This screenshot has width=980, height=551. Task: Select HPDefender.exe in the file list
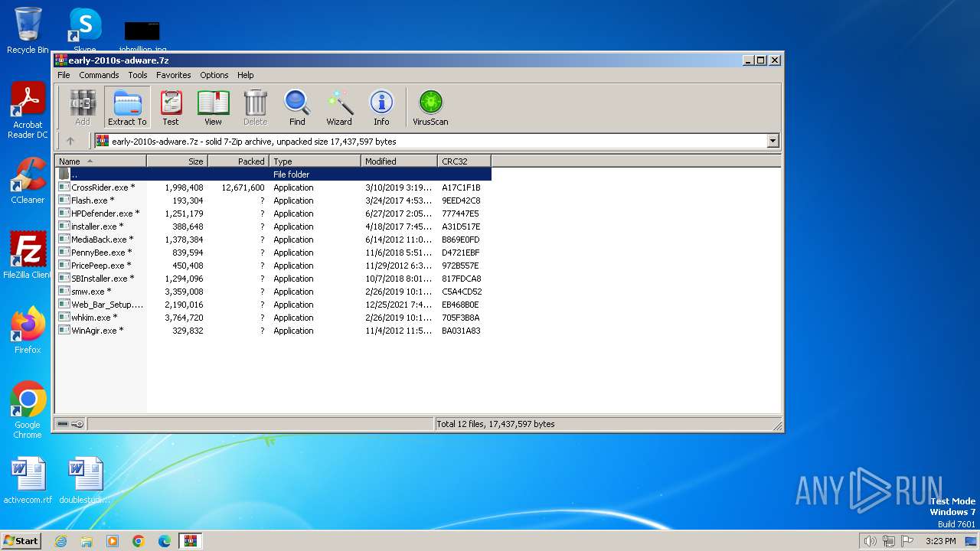tap(273, 214)
